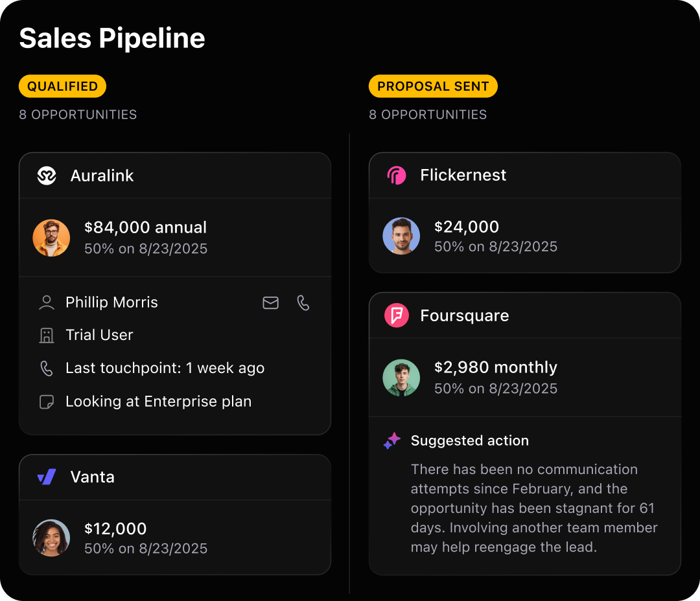The image size is (700, 601).
Task: Click the person icon beside Phillip Morris
Action: tap(47, 302)
